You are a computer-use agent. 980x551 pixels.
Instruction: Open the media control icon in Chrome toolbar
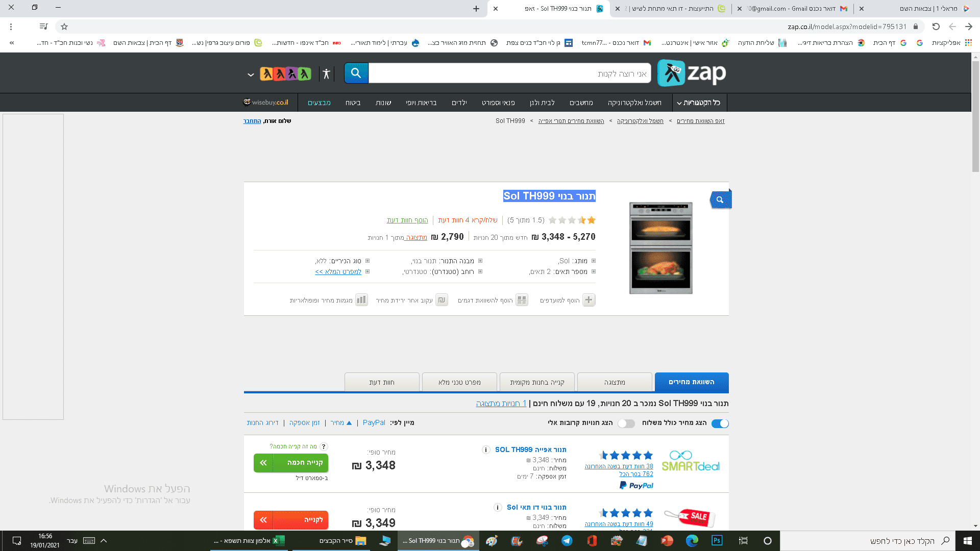tap(44, 27)
